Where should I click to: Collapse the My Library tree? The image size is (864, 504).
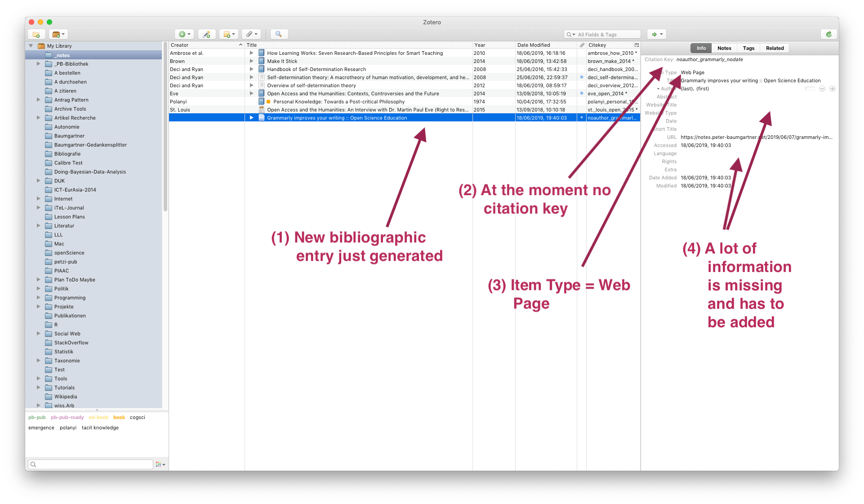pyautogui.click(x=31, y=45)
